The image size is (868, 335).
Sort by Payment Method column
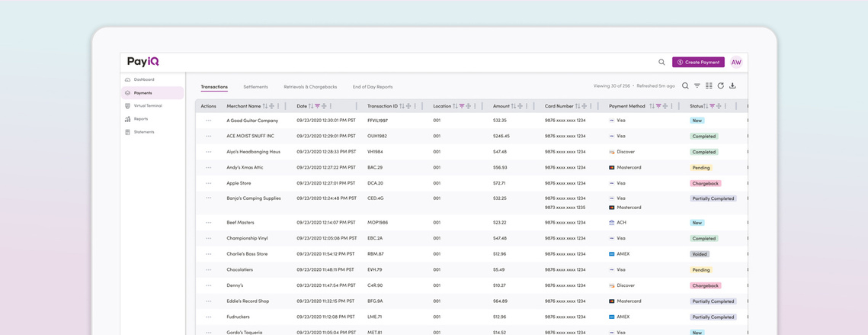[652, 106]
